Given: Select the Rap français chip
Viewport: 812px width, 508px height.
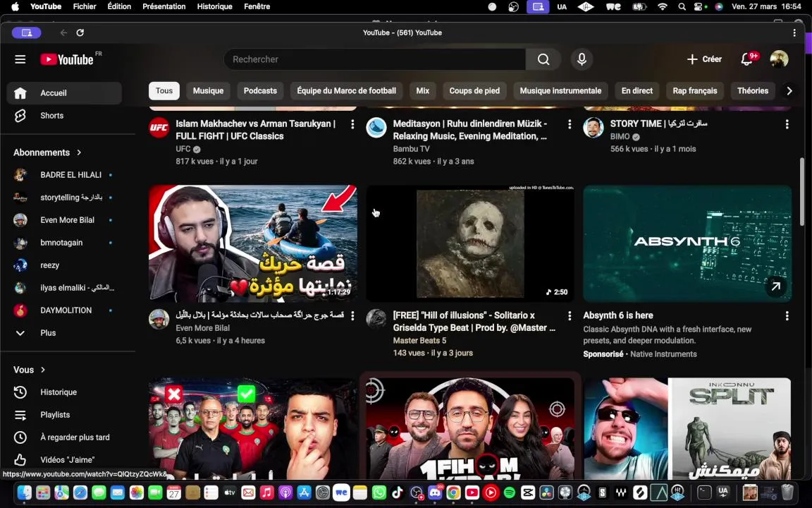Looking at the screenshot, I should point(695,91).
